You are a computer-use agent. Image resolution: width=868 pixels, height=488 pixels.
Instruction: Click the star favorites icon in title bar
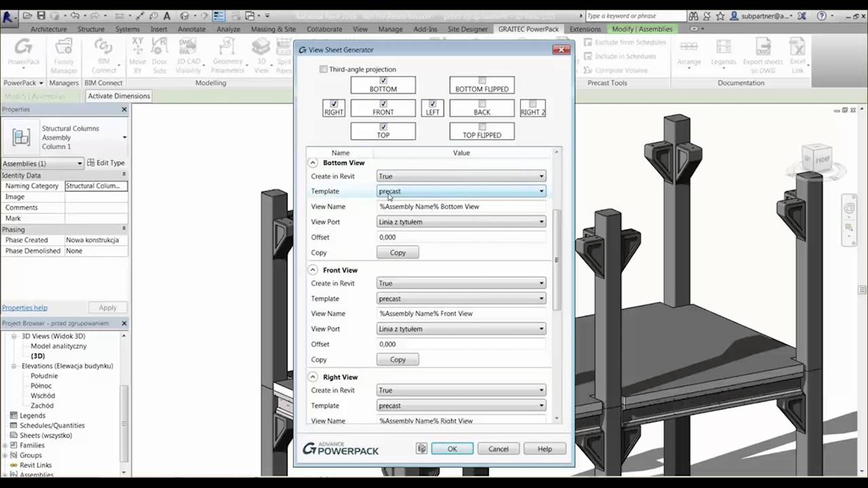tap(720, 16)
